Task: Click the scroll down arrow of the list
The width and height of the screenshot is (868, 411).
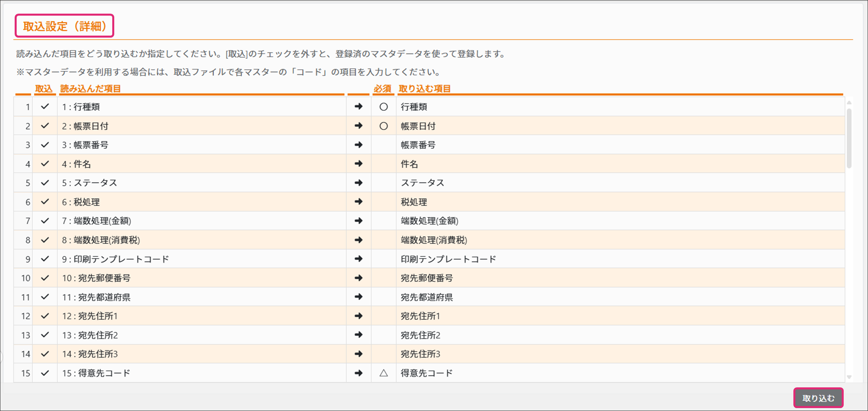Action: coord(849,377)
